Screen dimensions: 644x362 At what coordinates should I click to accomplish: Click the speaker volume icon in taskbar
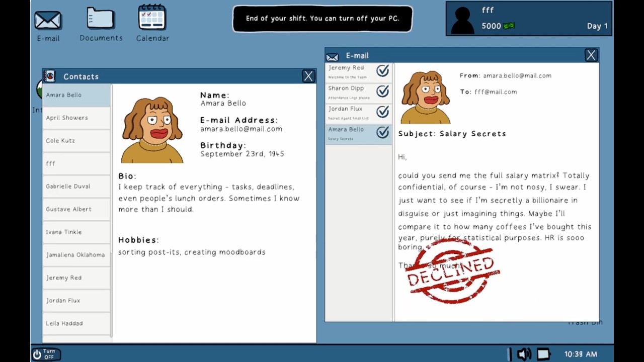524,354
